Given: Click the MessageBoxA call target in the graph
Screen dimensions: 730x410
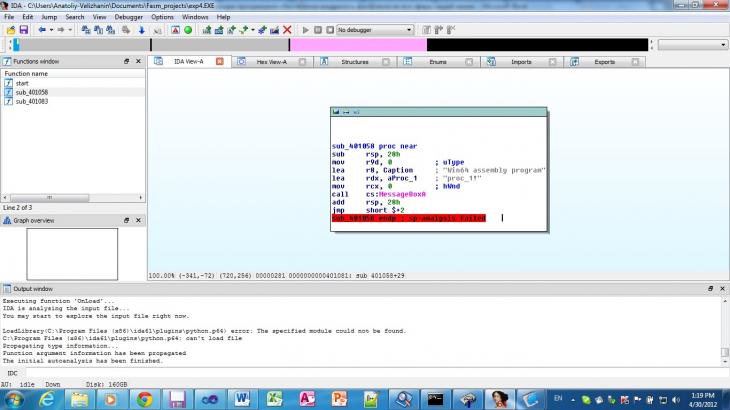Looking at the screenshot, I should pos(402,194).
